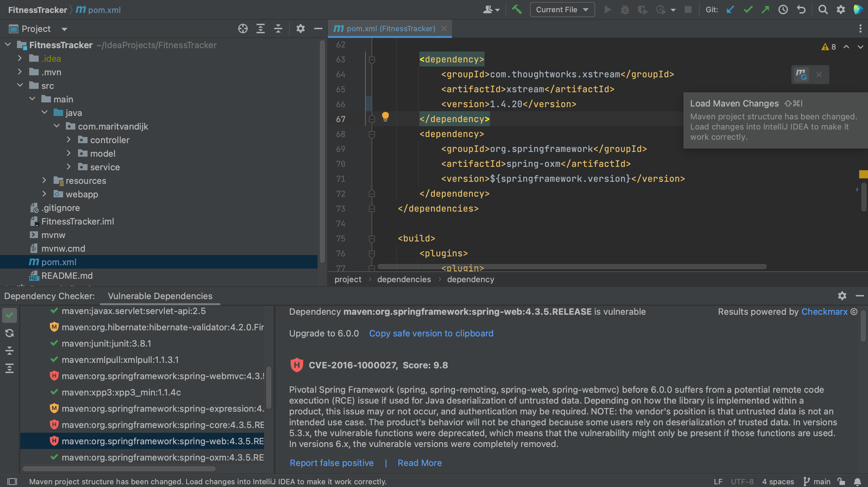Click the Git history clock icon
The image size is (868, 487).
784,10
